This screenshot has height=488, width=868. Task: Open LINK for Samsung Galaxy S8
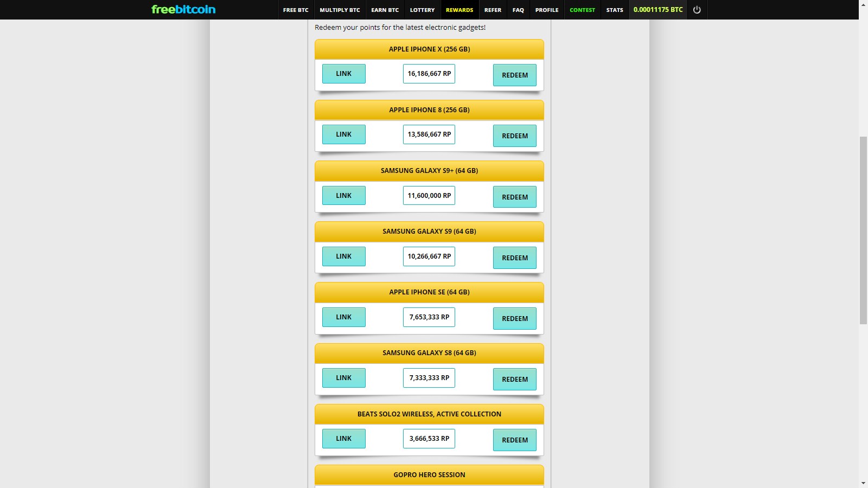(x=344, y=378)
